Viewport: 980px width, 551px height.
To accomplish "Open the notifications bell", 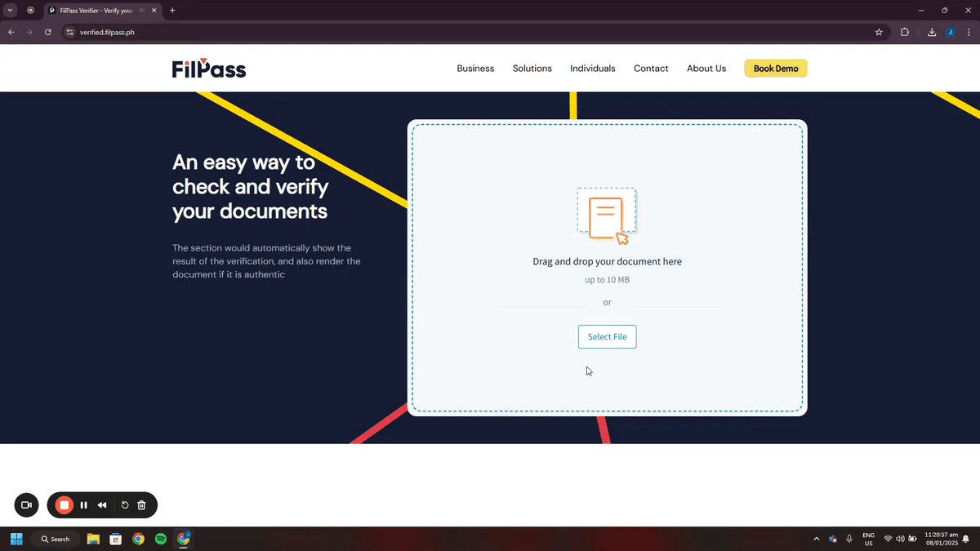I will pyautogui.click(x=966, y=539).
